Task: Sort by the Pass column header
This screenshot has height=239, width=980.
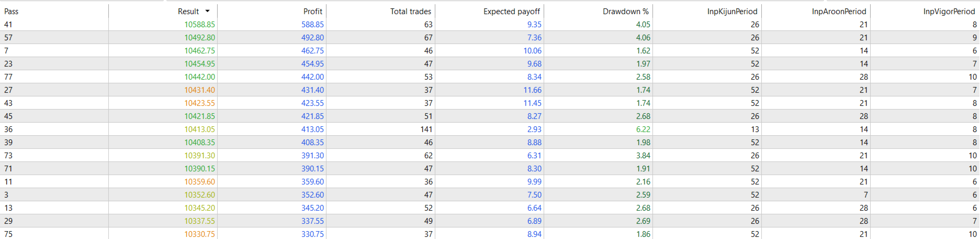Action: tap(12, 11)
